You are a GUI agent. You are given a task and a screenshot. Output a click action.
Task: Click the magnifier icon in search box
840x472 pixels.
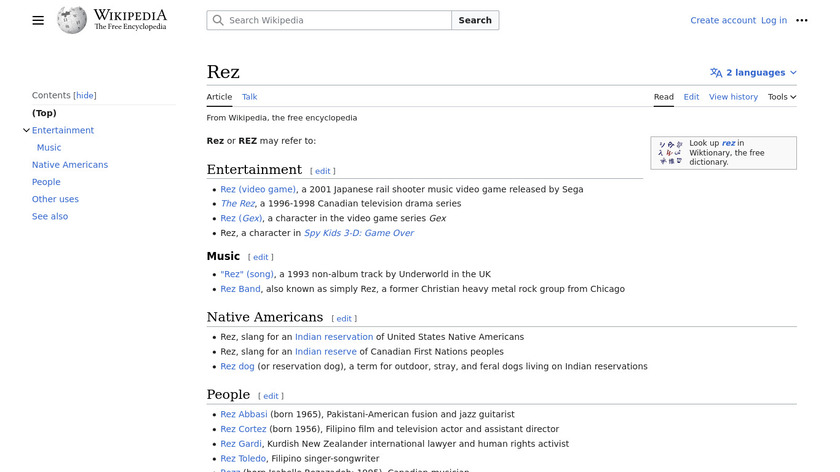point(218,20)
